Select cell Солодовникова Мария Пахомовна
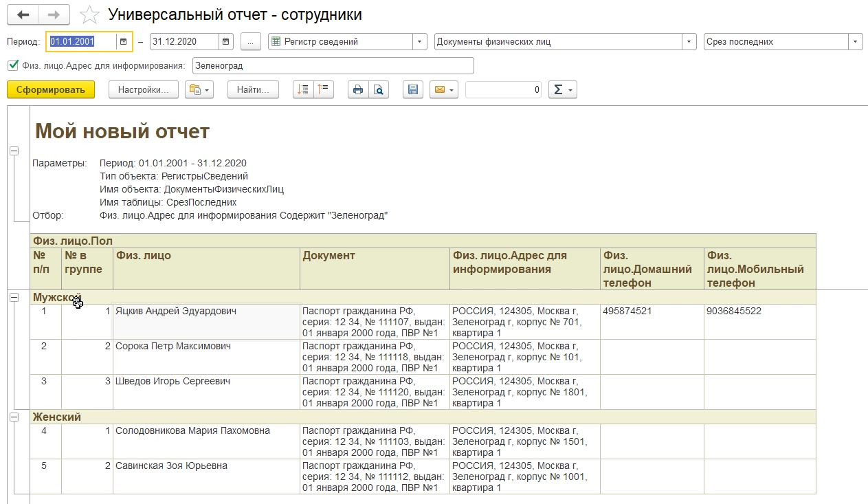868x504 pixels. (206, 441)
